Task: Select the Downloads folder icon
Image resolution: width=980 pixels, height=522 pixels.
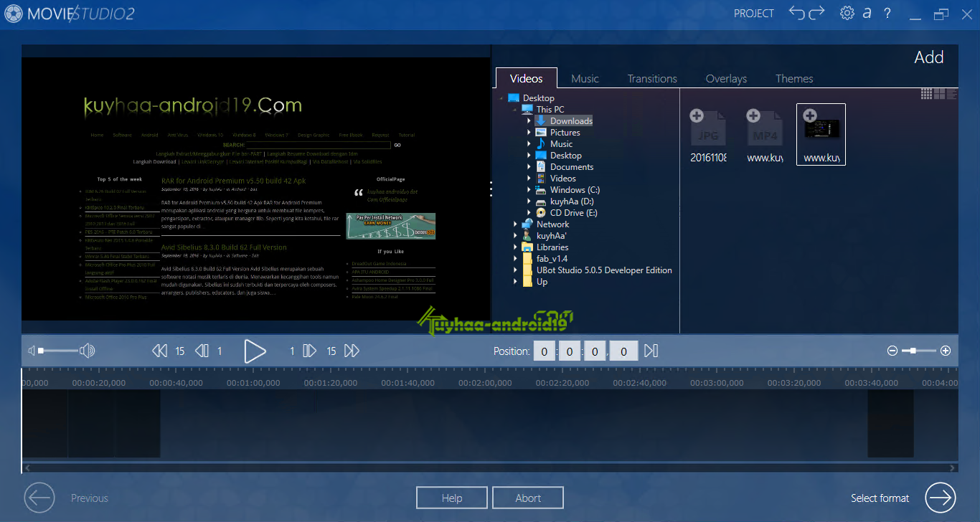Action: tap(541, 121)
